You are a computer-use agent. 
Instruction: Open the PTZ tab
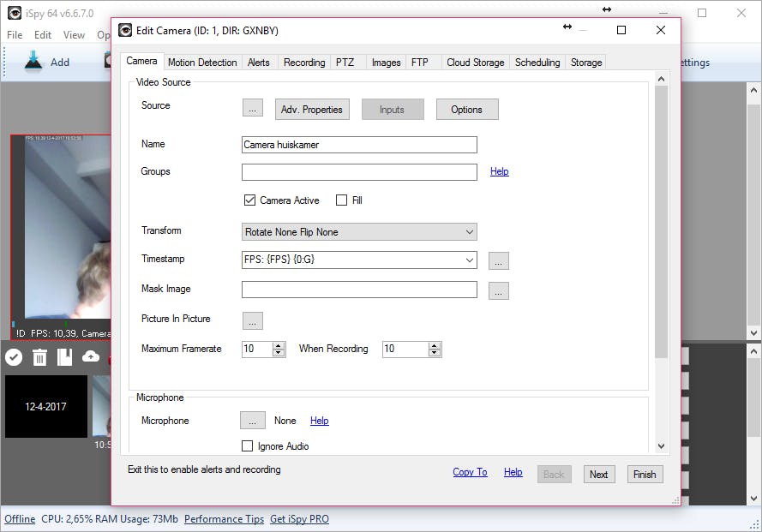(x=345, y=63)
